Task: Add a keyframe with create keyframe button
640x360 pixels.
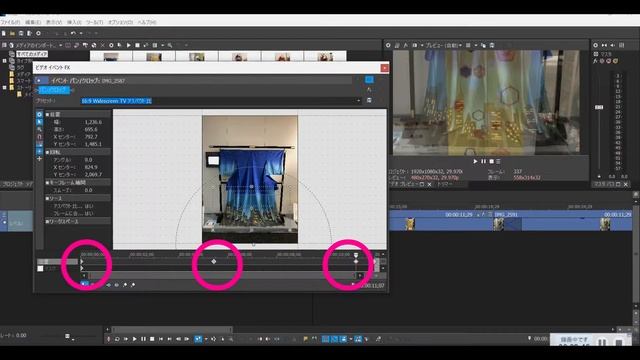Action: pos(125,284)
